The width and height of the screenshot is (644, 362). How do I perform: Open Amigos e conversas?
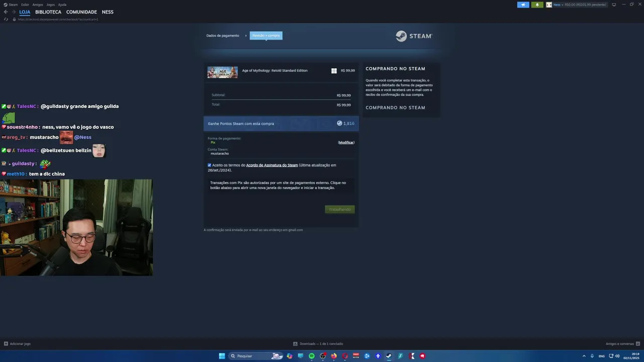[x=622, y=344]
